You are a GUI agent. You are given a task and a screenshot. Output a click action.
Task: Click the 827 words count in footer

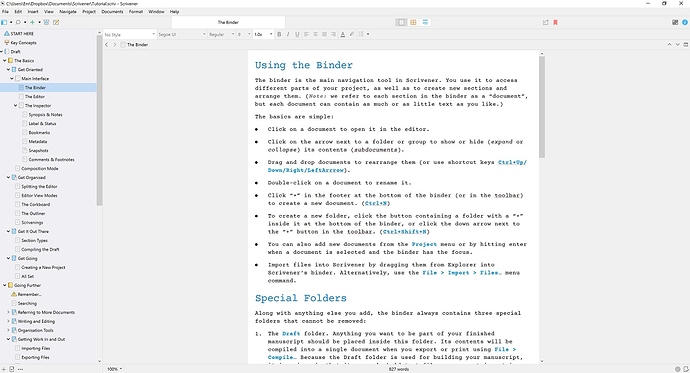pyautogui.click(x=399, y=369)
